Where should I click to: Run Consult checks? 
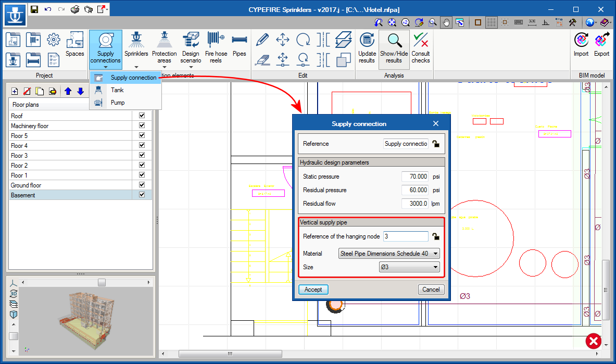click(x=420, y=41)
